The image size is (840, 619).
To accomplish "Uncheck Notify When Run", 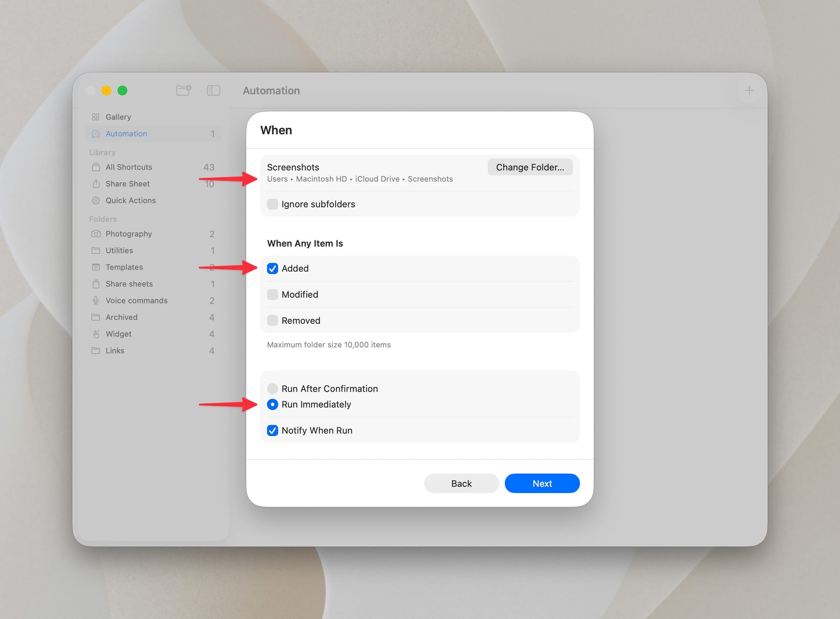I will [x=273, y=430].
